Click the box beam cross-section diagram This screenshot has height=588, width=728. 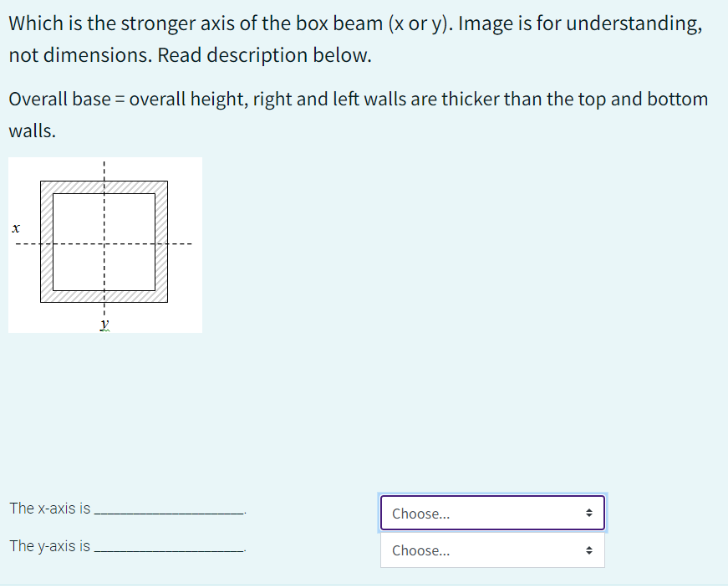click(104, 243)
